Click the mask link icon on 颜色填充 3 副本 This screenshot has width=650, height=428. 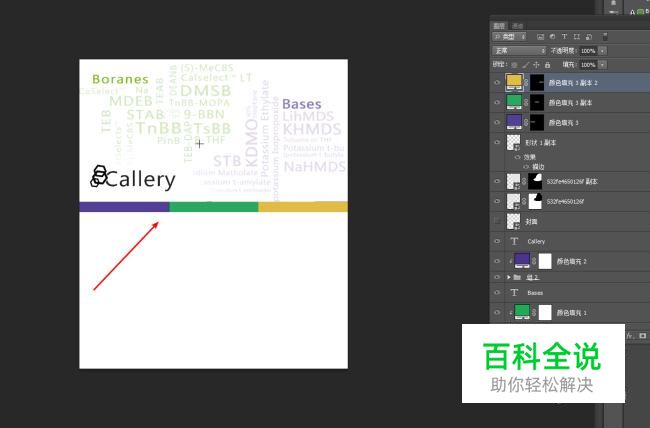pyautogui.click(x=526, y=102)
